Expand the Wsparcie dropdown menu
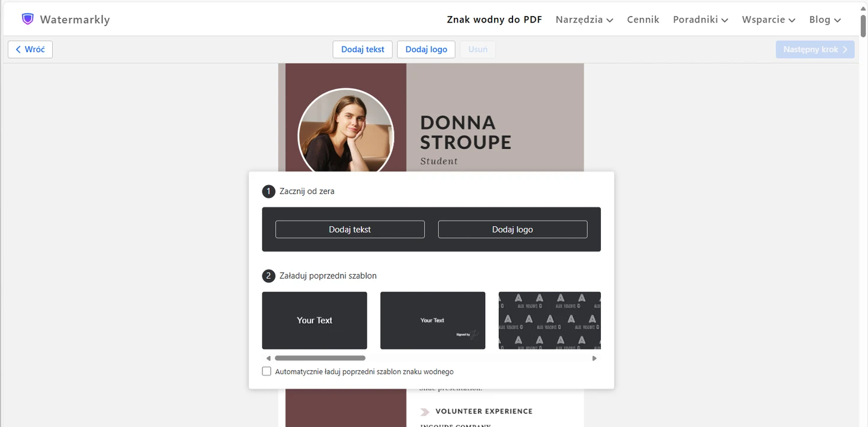The width and height of the screenshot is (868, 427). click(768, 20)
